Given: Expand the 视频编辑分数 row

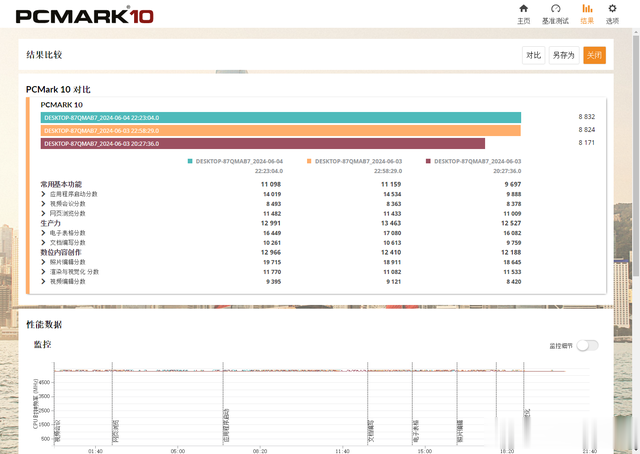Looking at the screenshot, I should [43, 282].
